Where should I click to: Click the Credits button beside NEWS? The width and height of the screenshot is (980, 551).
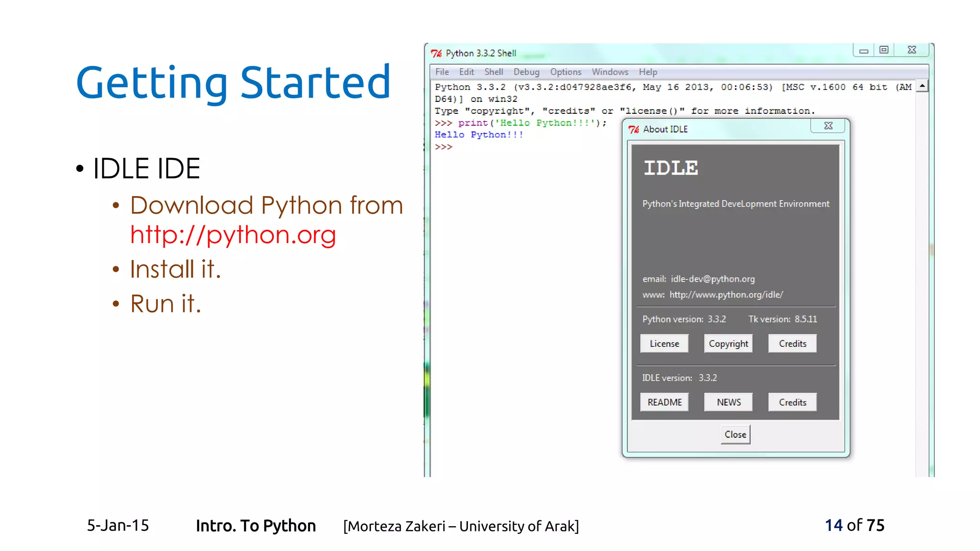pos(792,402)
